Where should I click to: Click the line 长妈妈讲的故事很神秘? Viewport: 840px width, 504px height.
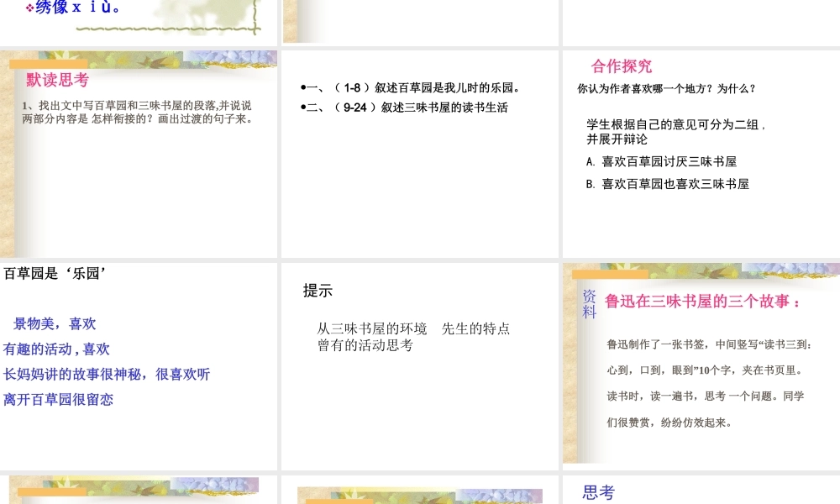(x=107, y=375)
